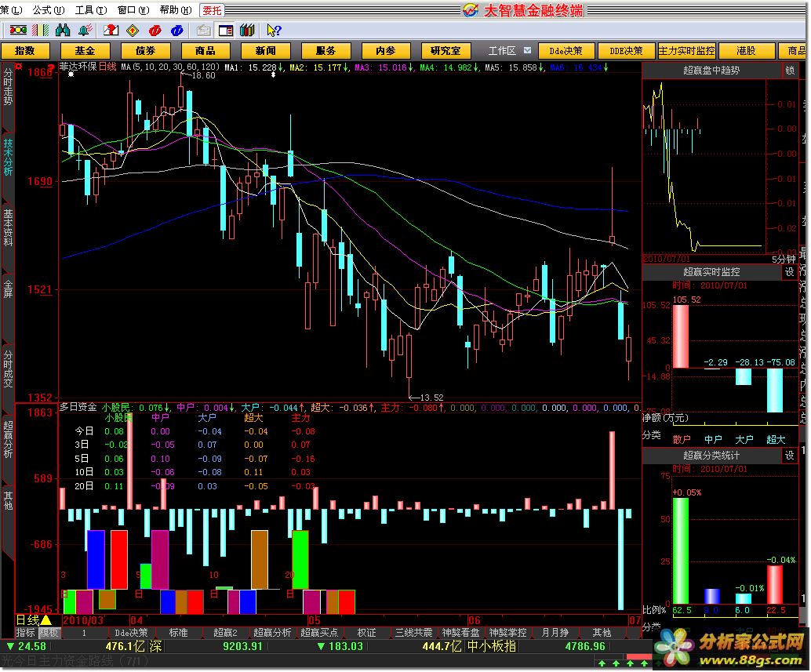Select the 标准 template tab
This screenshot has height=672, width=811.
(x=179, y=633)
